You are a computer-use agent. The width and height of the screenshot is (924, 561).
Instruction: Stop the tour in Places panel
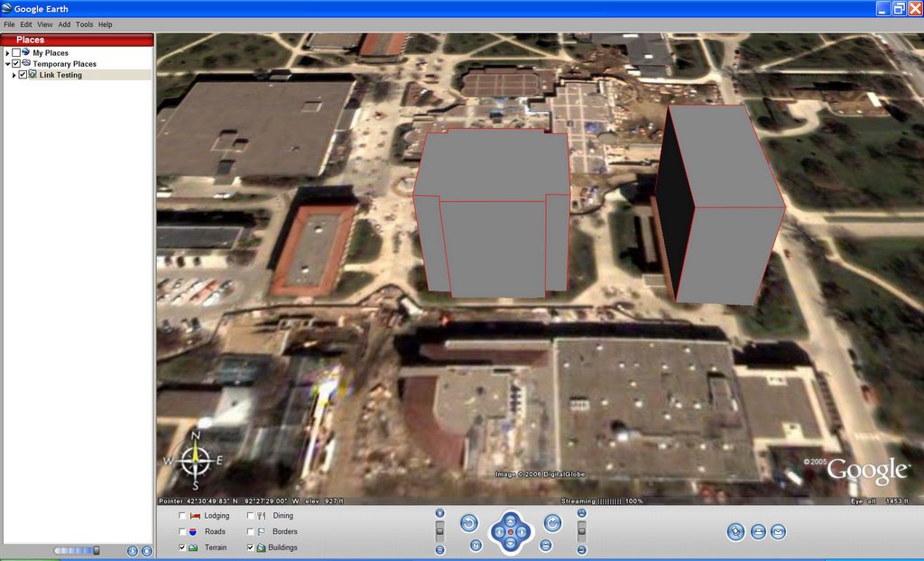point(147,551)
